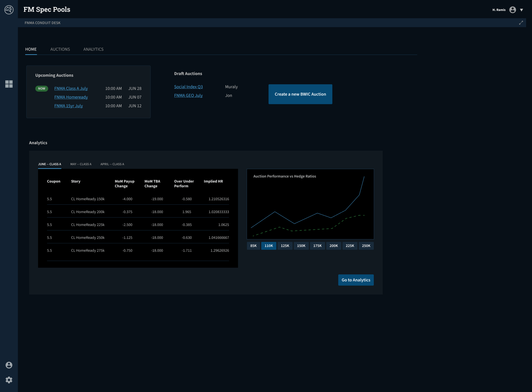Click the app logo icon in sidebar
Screen dimensions: 532x392
point(9,10)
